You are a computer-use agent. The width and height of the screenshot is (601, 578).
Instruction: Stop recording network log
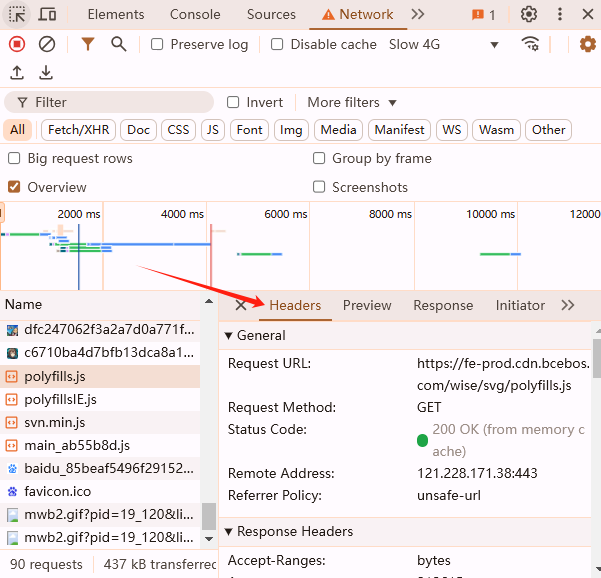17,44
